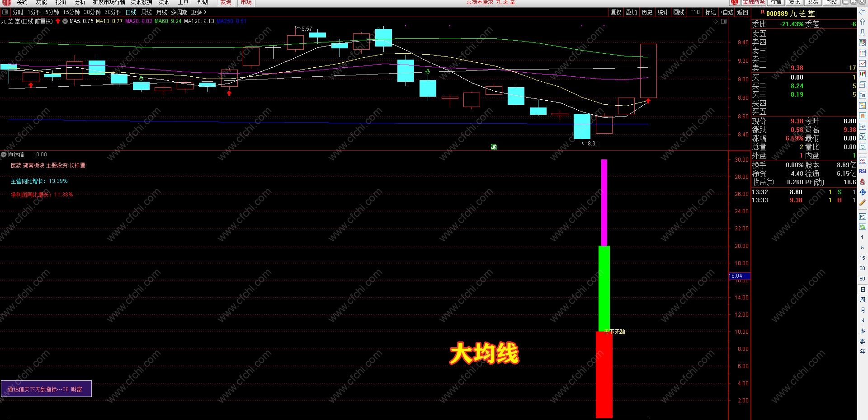Select 5-minute period in right sidebar
The height and width of the screenshot is (420, 868).
tap(862, 247)
